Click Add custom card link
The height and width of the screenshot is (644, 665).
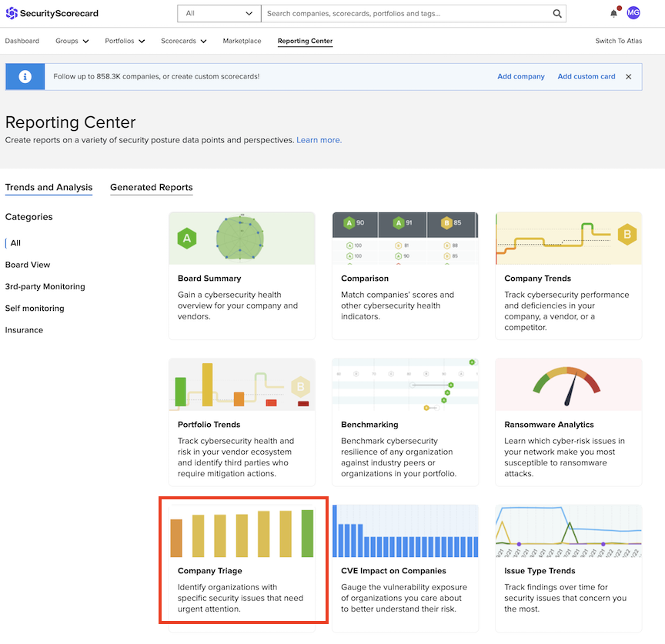pyautogui.click(x=586, y=77)
